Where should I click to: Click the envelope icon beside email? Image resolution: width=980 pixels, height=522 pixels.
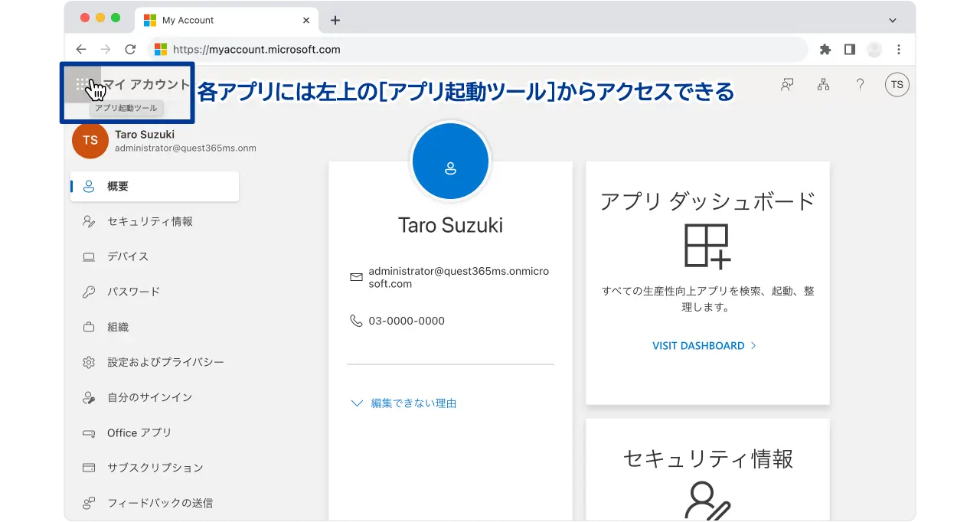point(356,277)
